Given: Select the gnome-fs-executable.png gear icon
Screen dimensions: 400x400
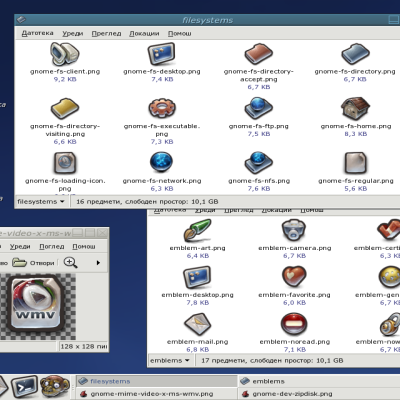Looking at the screenshot, I should (x=162, y=108).
